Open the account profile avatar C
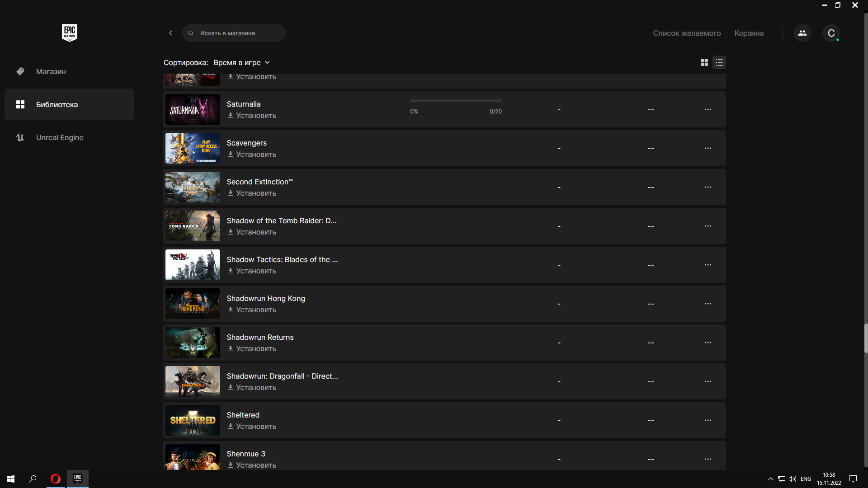This screenshot has width=868, height=488. [x=831, y=33]
